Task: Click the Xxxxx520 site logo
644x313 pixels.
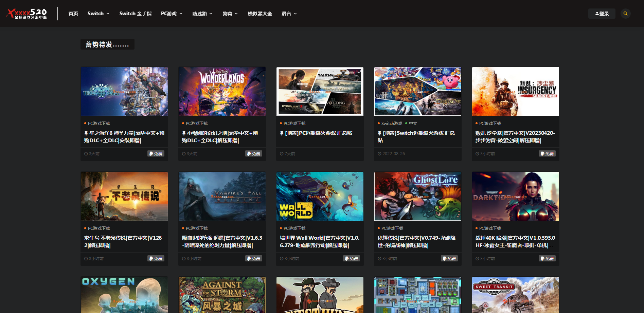Action: tap(26, 14)
